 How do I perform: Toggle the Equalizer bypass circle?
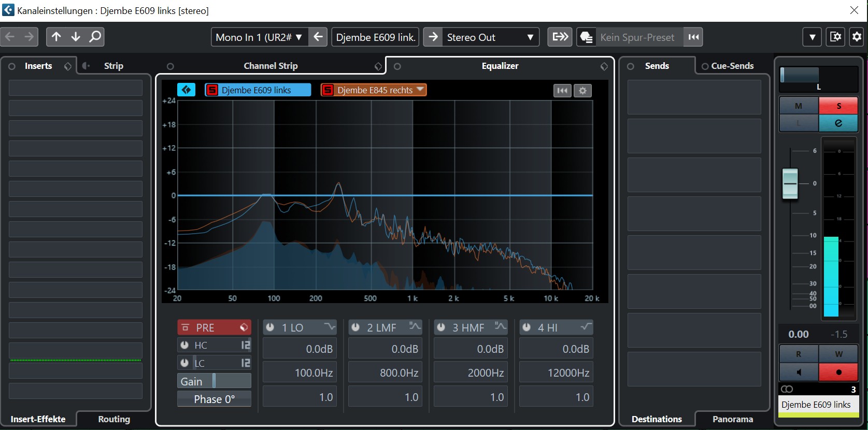click(x=397, y=66)
